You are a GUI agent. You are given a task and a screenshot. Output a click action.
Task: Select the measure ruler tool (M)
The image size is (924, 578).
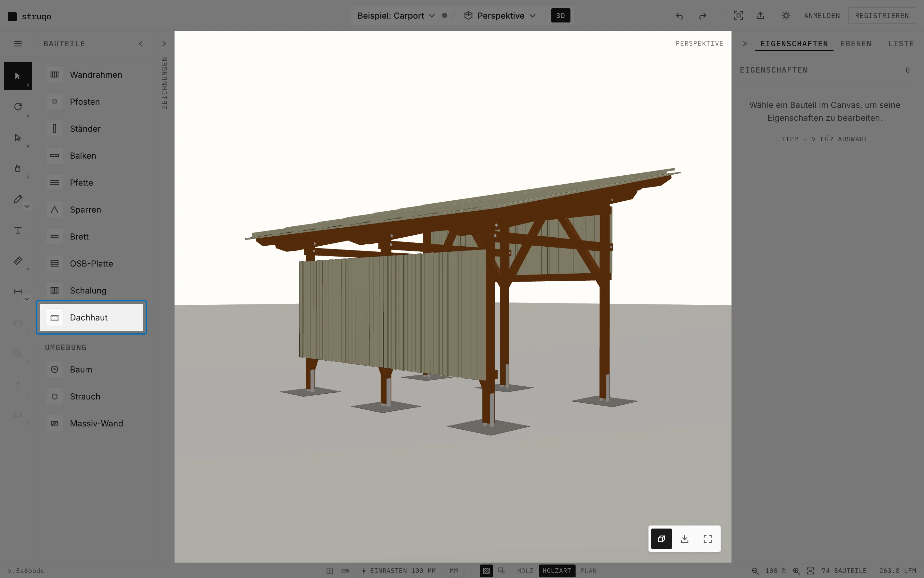[18, 261]
